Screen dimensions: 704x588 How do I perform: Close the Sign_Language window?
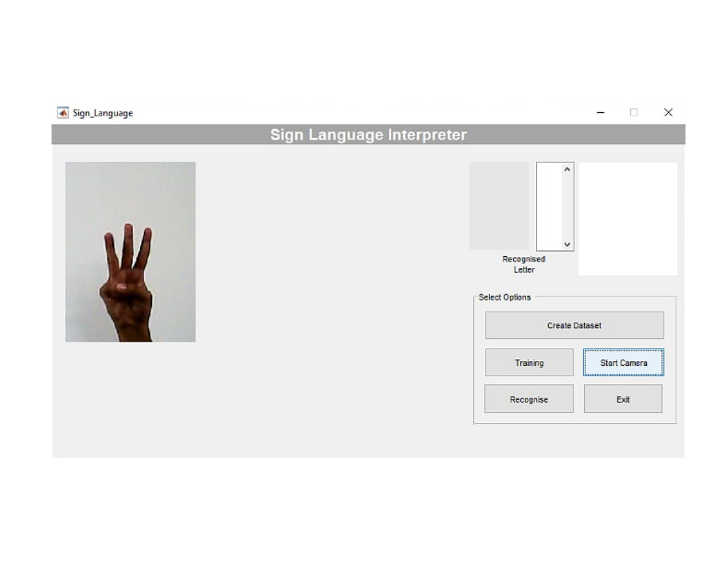coord(667,113)
